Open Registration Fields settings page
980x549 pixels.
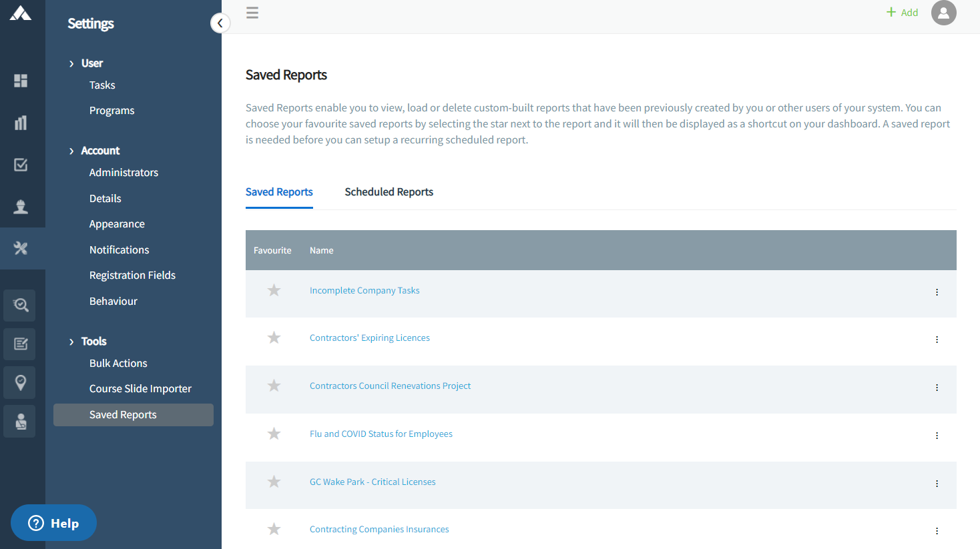point(132,276)
